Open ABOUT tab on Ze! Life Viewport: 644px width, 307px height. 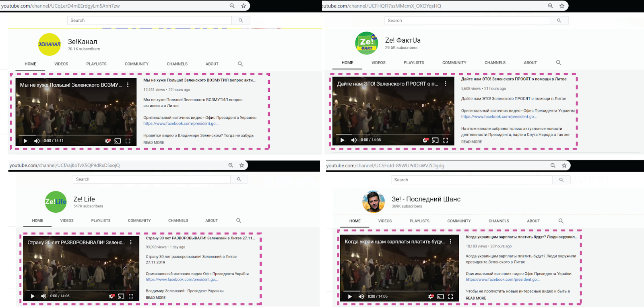[x=212, y=221]
